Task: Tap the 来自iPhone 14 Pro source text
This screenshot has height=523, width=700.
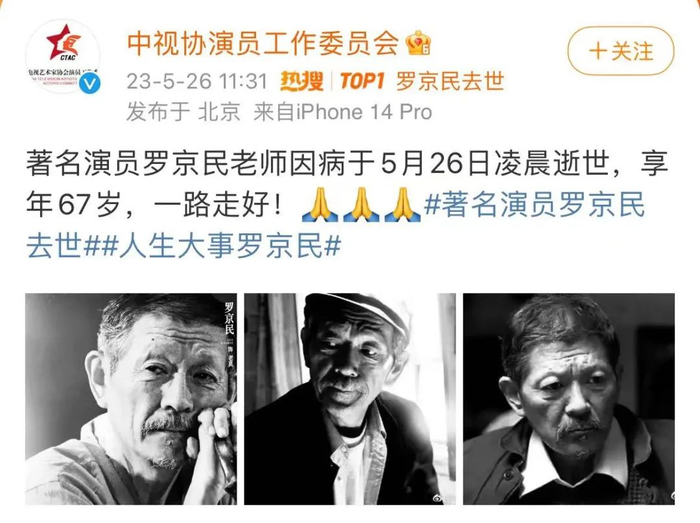Action: click(343, 112)
